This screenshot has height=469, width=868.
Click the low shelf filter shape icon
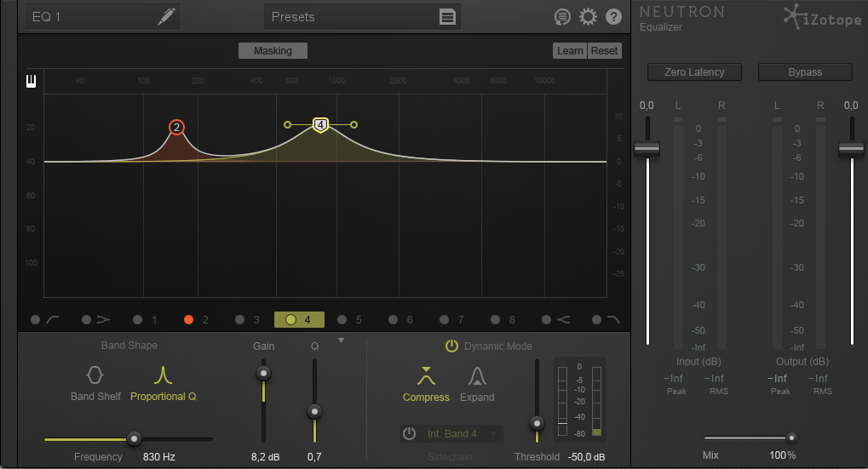tap(104, 320)
